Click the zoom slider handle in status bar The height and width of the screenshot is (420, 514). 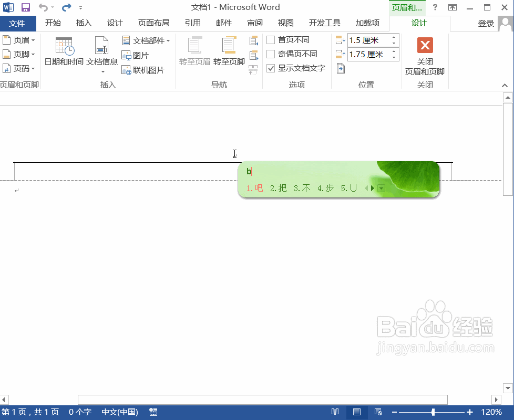pos(433,412)
